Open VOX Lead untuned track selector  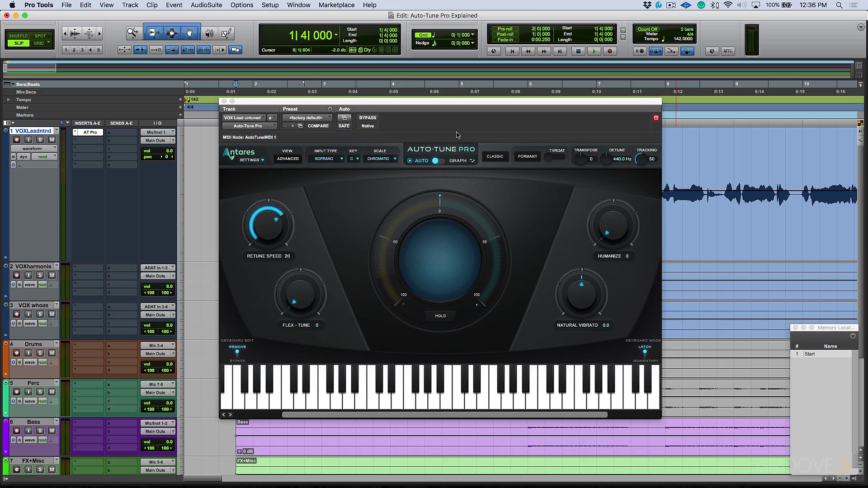coord(243,118)
